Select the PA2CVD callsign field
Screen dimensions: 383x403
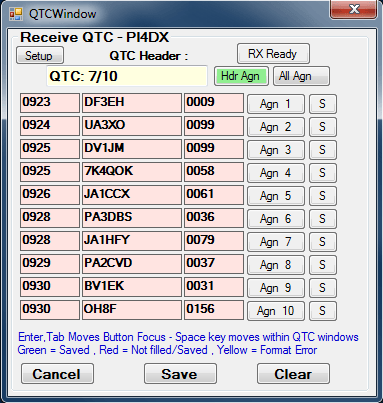pyautogui.click(x=132, y=264)
